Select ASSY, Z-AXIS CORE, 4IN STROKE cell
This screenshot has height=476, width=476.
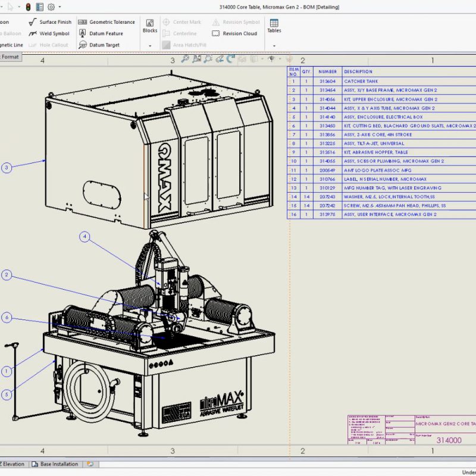click(409, 134)
